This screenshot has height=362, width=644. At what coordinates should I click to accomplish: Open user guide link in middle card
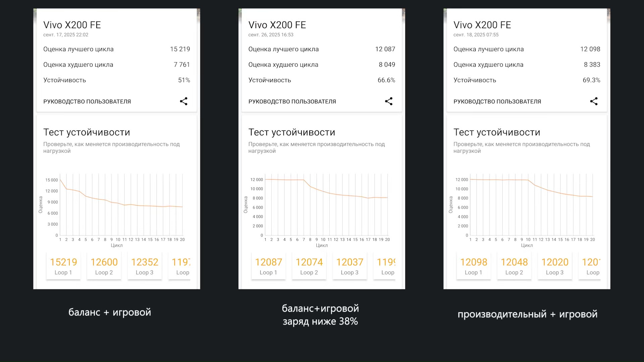point(292,102)
